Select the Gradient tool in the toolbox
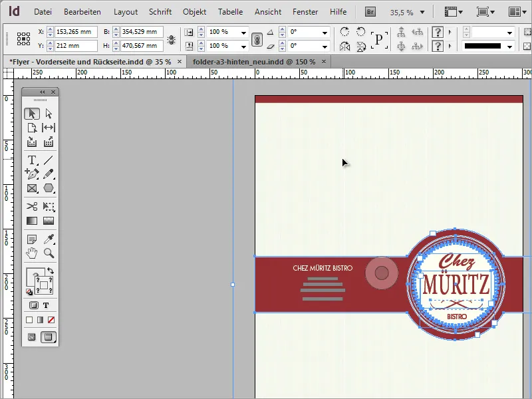This screenshot has height=399, width=532. pyautogui.click(x=32, y=222)
